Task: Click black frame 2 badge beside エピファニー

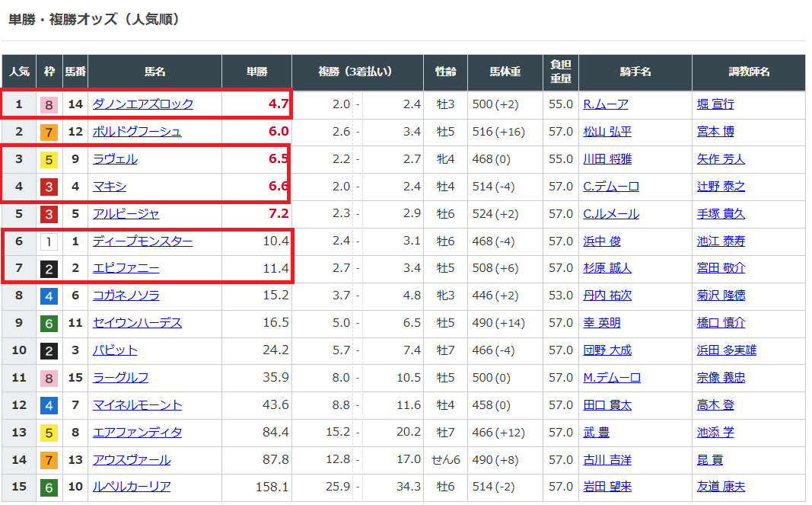Action: pyautogui.click(x=49, y=269)
